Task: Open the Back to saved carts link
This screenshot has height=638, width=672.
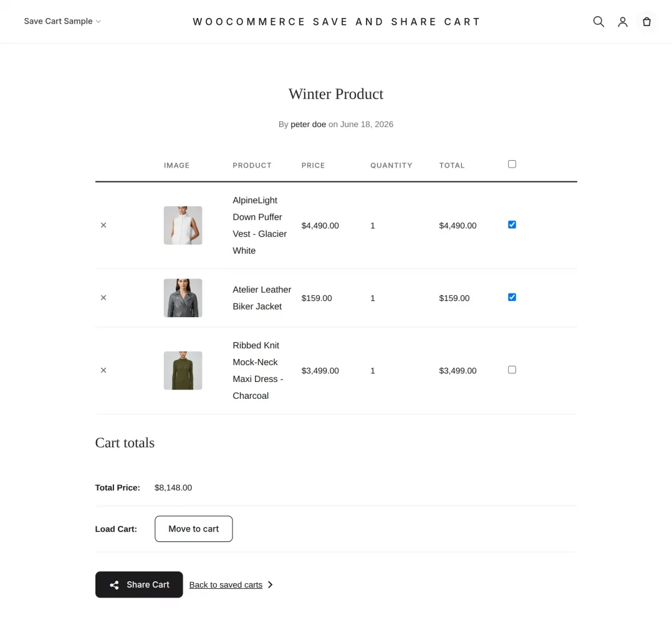Action: pyautogui.click(x=226, y=585)
